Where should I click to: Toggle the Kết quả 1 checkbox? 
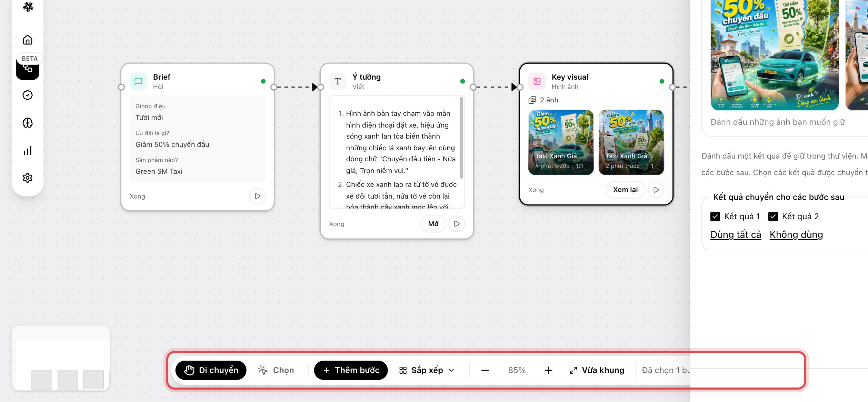click(x=715, y=217)
